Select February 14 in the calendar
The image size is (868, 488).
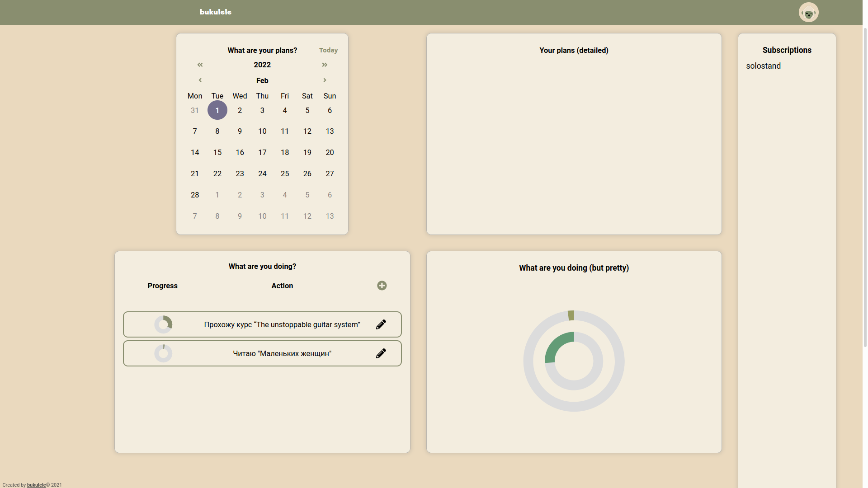[194, 152]
